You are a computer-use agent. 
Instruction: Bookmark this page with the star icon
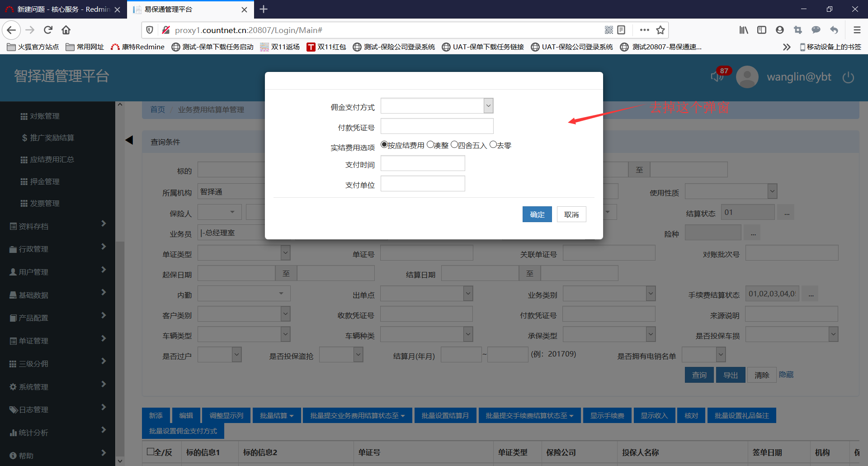(660, 30)
